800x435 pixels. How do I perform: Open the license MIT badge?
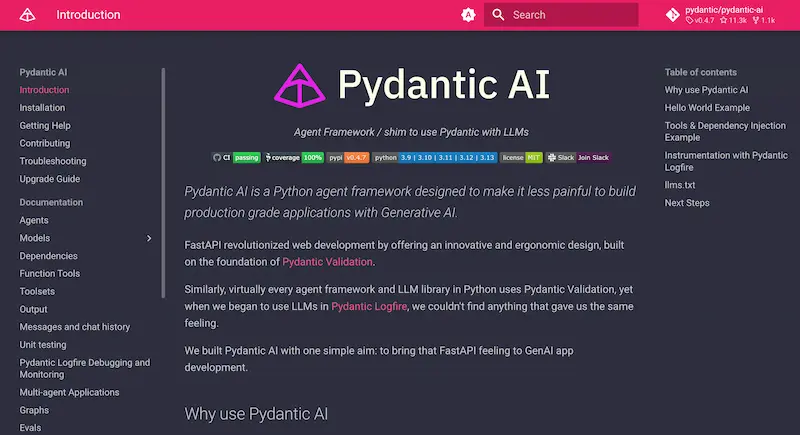521,158
